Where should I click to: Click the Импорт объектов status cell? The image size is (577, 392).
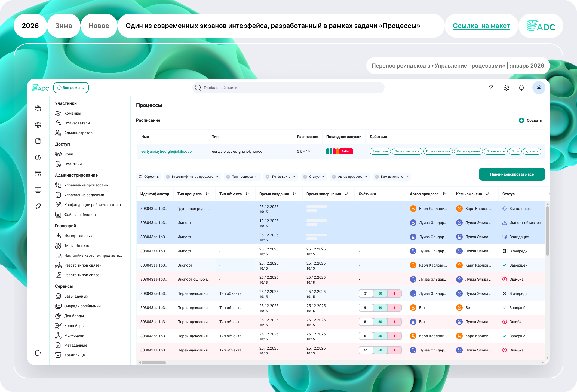pos(522,223)
